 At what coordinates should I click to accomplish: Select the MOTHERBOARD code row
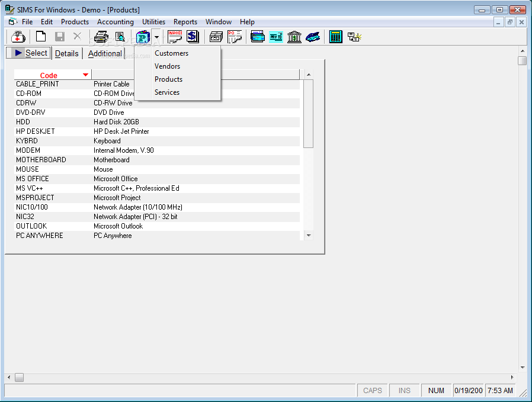(157, 160)
